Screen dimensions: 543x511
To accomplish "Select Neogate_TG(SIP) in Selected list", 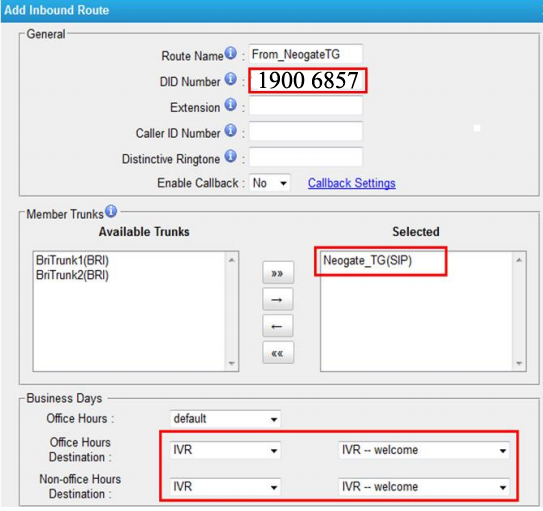I will 367,260.
